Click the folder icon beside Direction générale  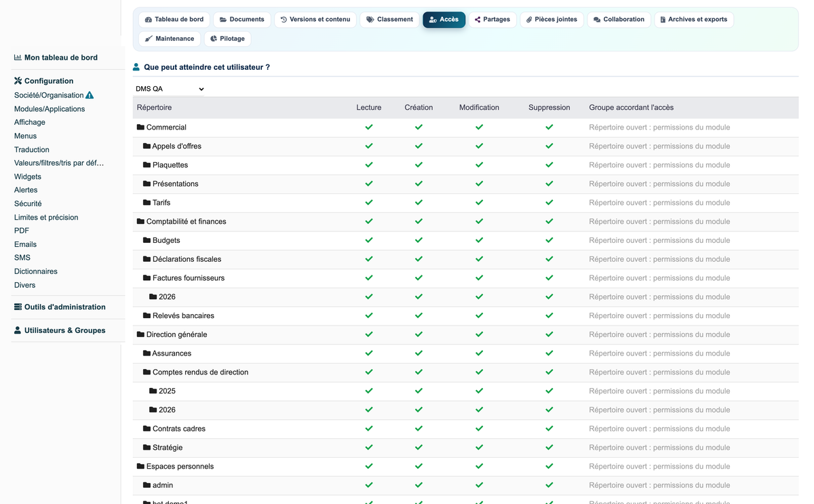coord(140,334)
